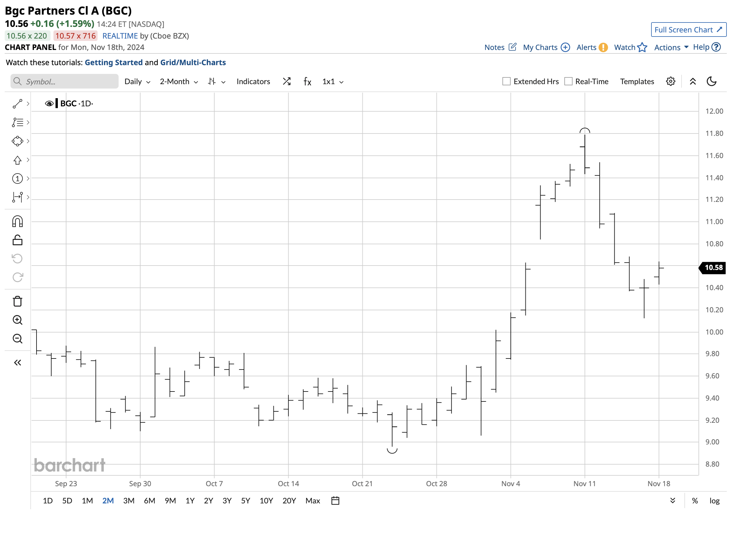Select the 6M time range tab

coord(149,501)
